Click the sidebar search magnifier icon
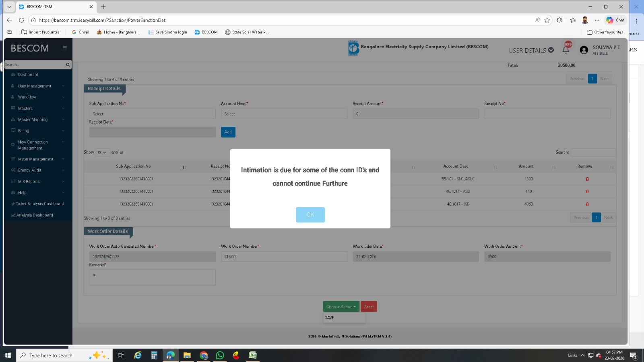Image resolution: width=644 pixels, height=362 pixels. click(x=68, y=65)
